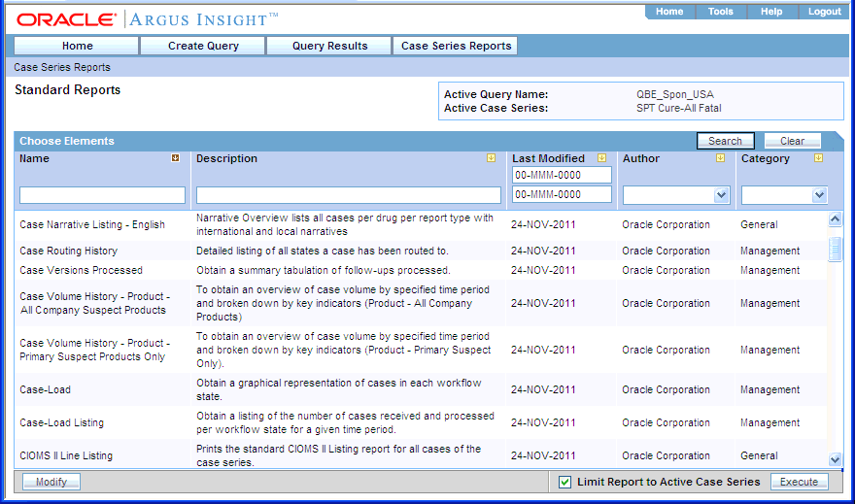Click the SPT Cure-All Fatal case series
Image resolution: width=855 pixels, height=504 pixels.
tap(679, 108)
